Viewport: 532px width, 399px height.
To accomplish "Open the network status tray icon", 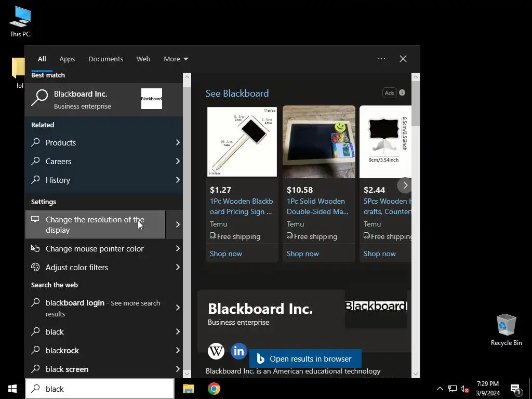I will pyautogui.click(x=453, y=389).
